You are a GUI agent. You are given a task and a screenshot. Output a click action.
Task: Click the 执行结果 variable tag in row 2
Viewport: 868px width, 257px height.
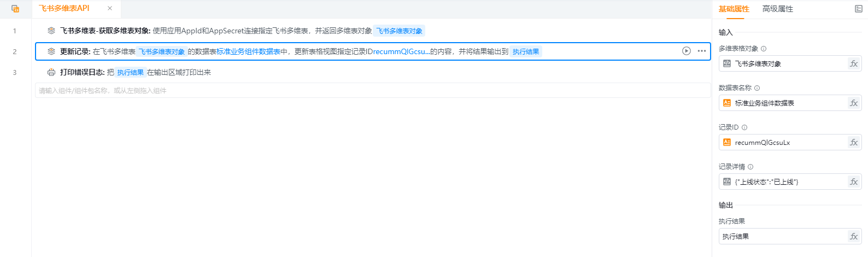(526, 51)
